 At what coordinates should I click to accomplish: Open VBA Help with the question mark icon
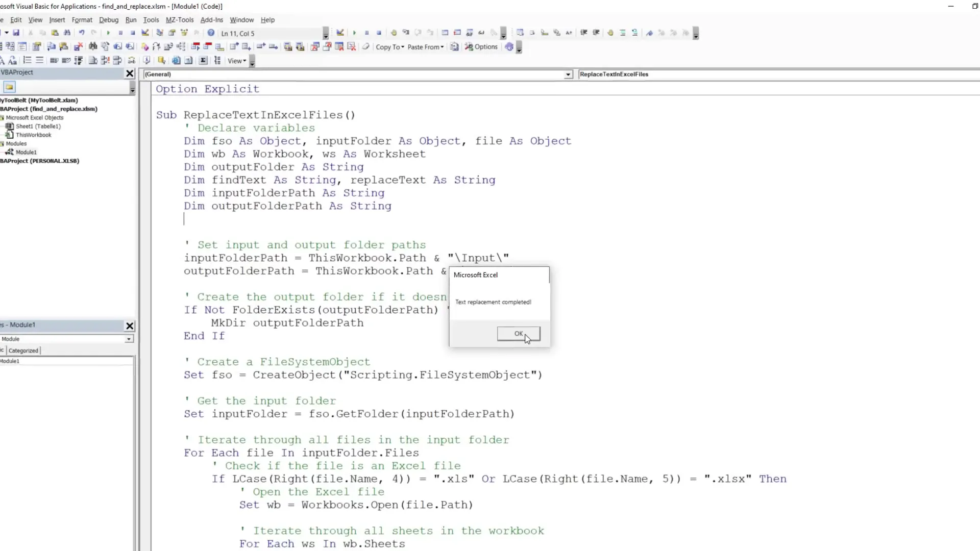tap(210, 33)
